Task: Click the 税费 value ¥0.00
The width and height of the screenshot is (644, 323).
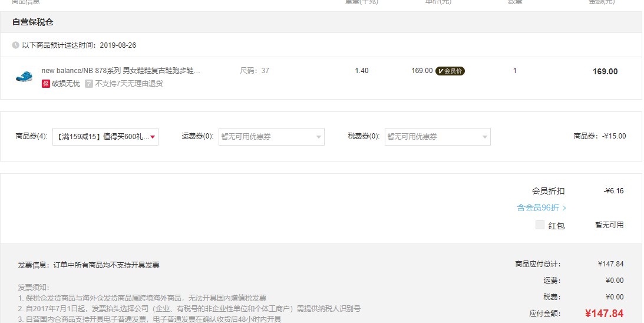Action: click(615, 296)
